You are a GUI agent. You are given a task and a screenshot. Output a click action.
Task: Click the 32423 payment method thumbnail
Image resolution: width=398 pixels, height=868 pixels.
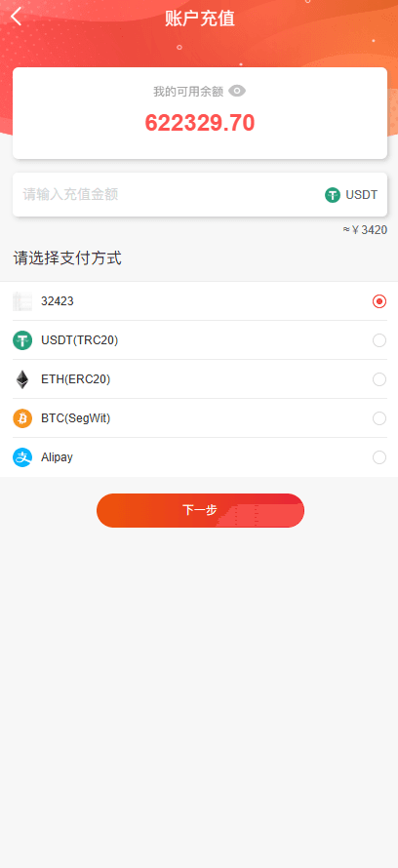[x=22, y=301]
